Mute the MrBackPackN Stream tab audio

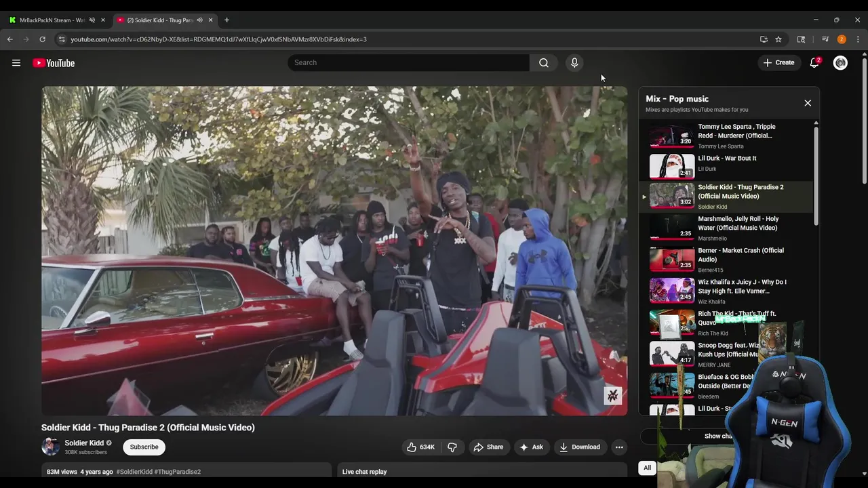tap(92, 20)
